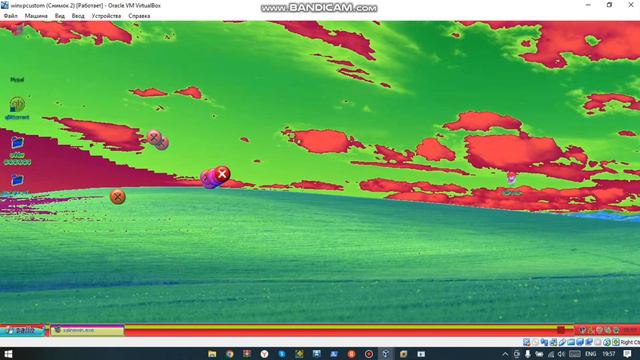This screenshot has height=360, width=640.
Task: Open the Устройства menu
Action: [106, 16]
